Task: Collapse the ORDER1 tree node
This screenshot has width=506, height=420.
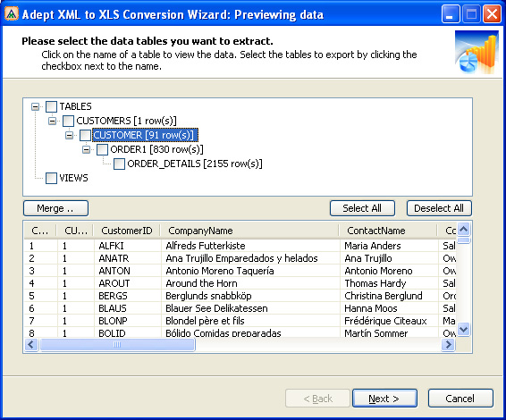Action: (86, 149)
